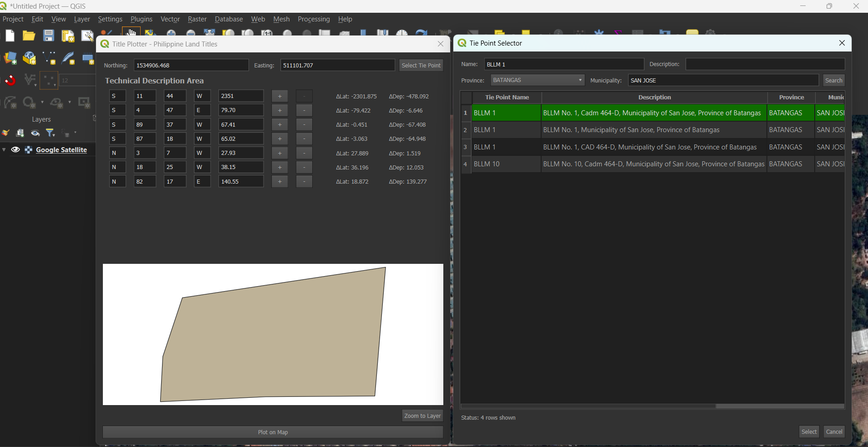Screen dimensions: 868x447
Task: Open a project with the folder icon
Action: point(29,36)
